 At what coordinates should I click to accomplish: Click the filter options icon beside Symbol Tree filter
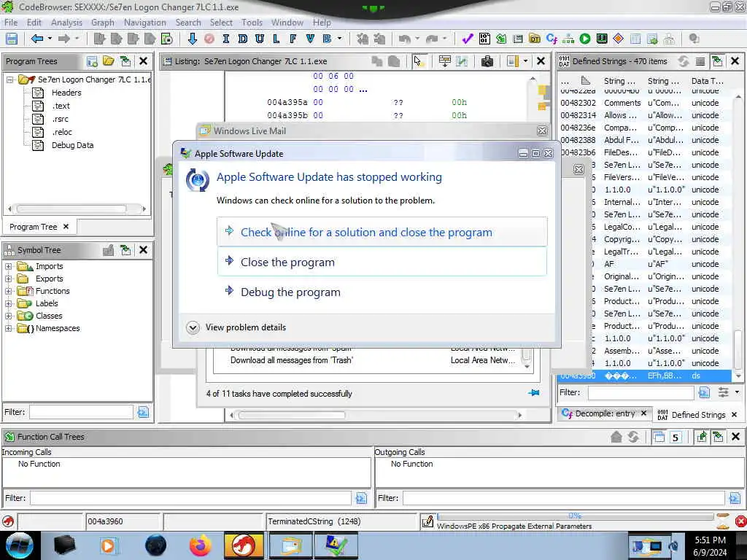pyautogui.click(x=143, y=412)
